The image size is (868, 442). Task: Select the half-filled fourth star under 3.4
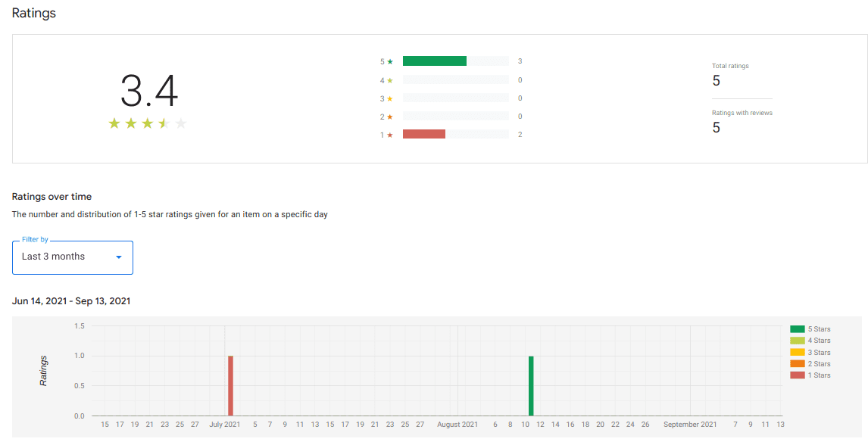(164, 123)
